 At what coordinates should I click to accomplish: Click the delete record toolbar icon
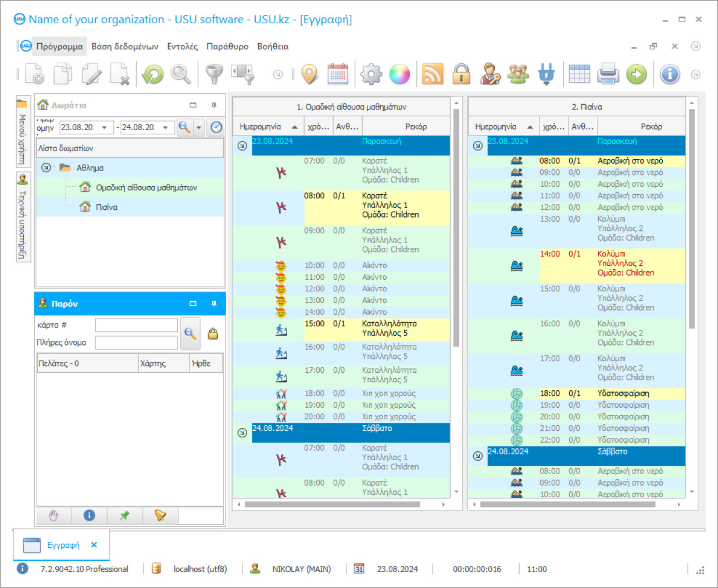tap(120, 74)
